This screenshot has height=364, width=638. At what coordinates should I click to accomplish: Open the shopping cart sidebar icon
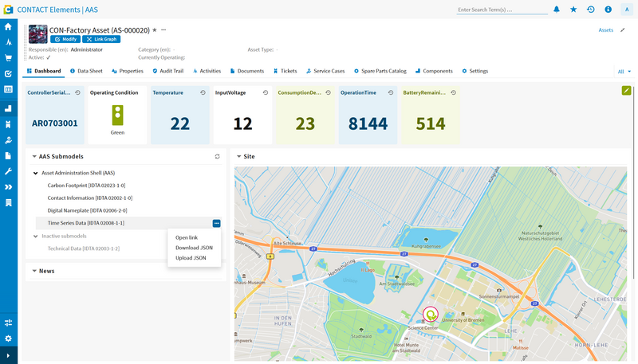pos(8,58)
